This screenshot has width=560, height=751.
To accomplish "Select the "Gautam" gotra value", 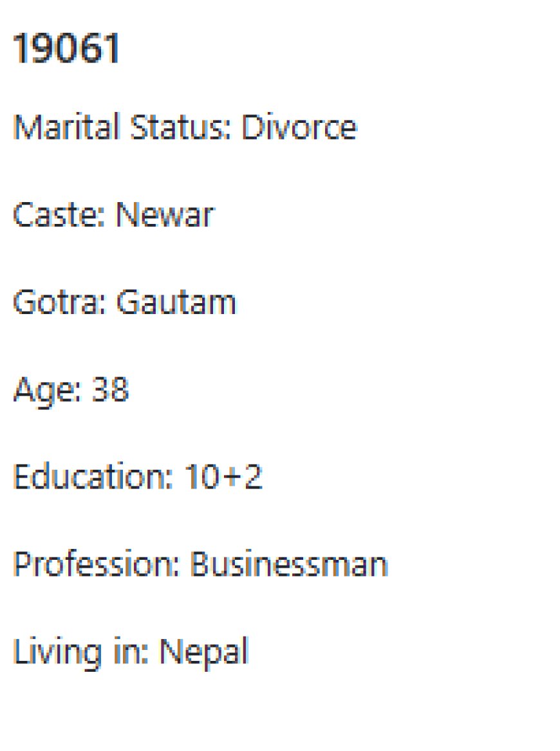I will coord(176,302).
